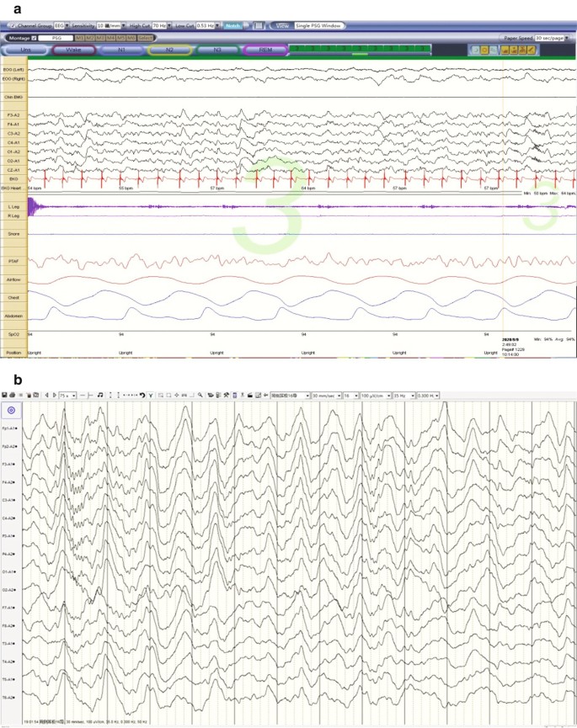Click the music note icon
Image resolution: width=577 pixels, height=728 pixels.
pyautogui.click(x=100, y=394)
